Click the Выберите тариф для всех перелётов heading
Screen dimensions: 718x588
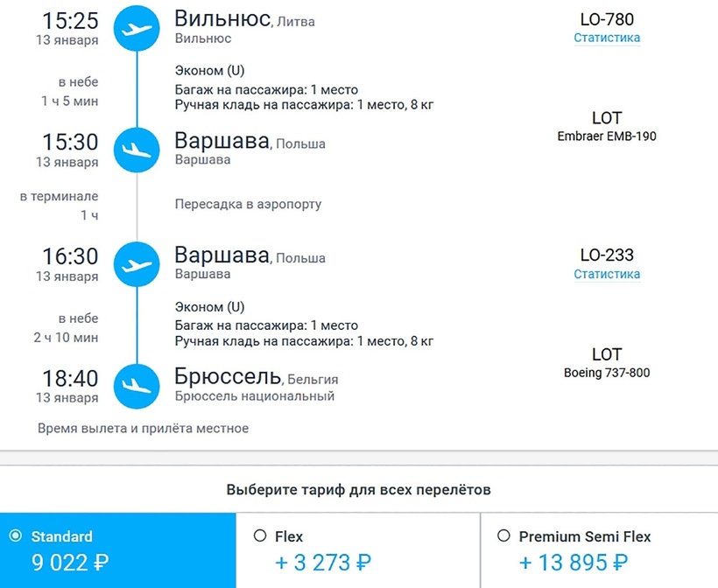click(358, 489)
